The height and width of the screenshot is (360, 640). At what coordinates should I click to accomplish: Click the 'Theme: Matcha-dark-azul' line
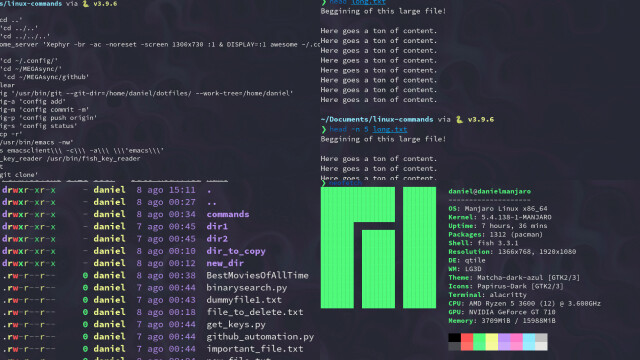(514, 278)
